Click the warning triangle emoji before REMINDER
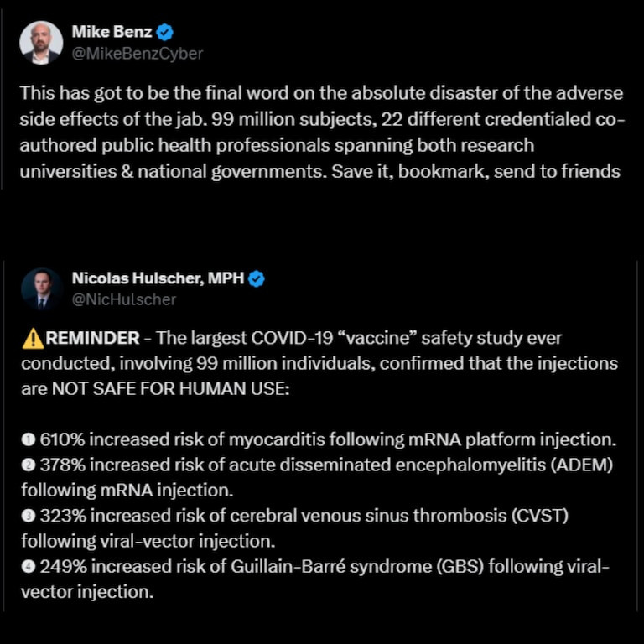 coord(33,339)
